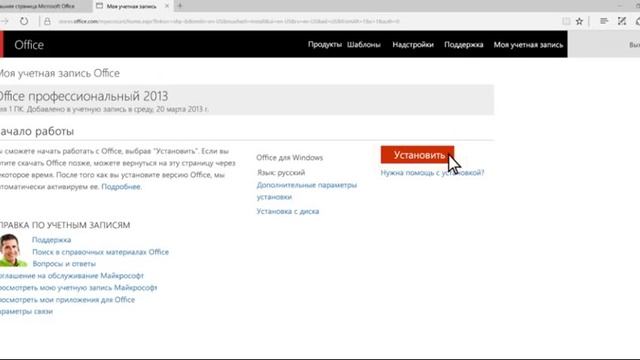
Task: Click the browser refresh icon
Action: tap(24, 21)
